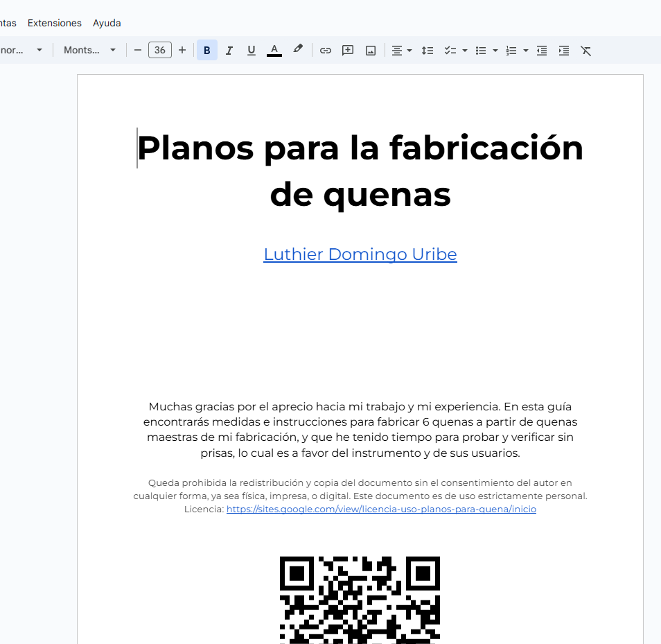Expand the checklist options dropdown arrow
This screenshot has width=661, height=644.
tap(465, 51)
